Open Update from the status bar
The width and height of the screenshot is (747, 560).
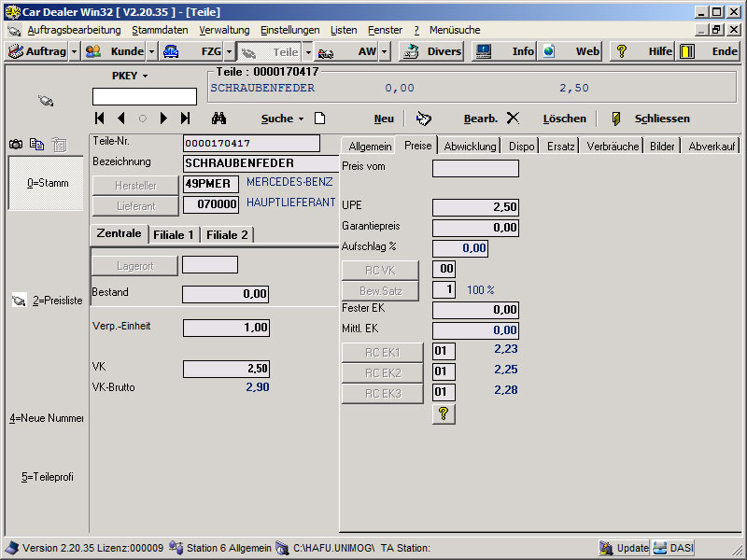tap(624, 548)
